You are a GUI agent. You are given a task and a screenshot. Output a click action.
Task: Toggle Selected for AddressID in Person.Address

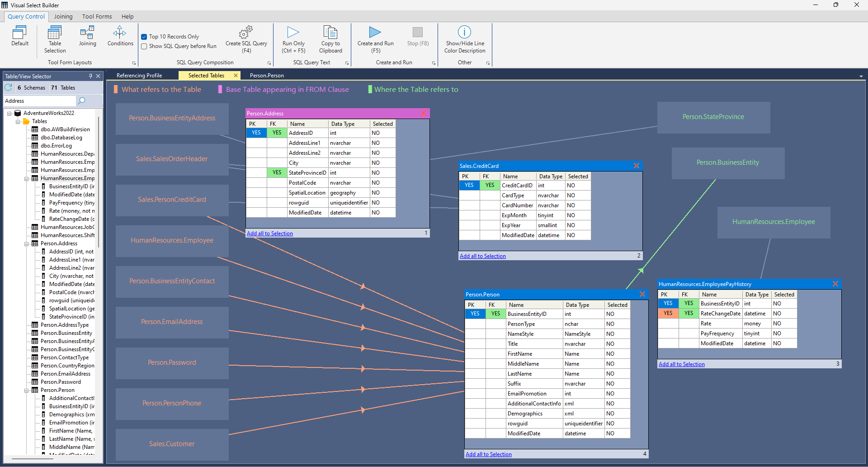(x=382, y=133)
